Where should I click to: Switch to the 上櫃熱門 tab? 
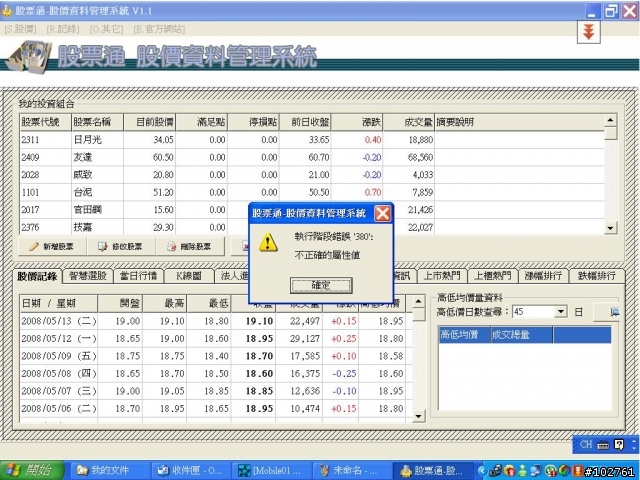[x=493, y=276]
